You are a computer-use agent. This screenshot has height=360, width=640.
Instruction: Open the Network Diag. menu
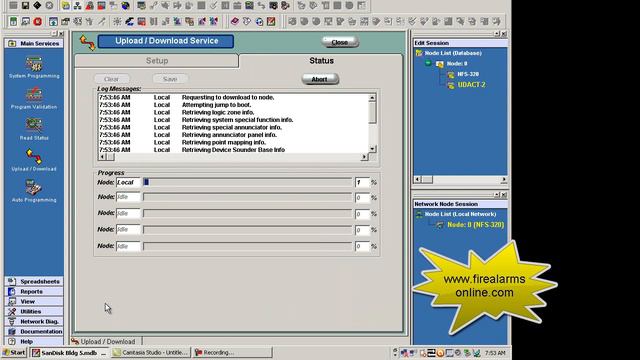coord(34,321)
